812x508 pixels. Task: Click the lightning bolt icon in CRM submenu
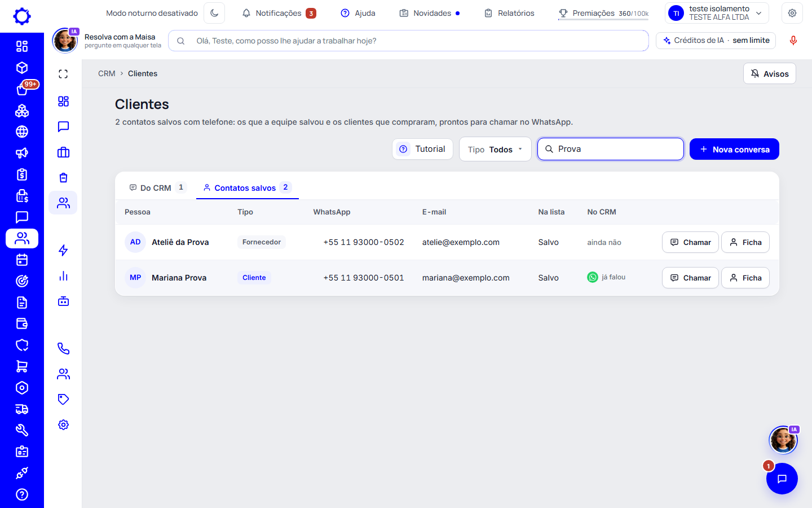tap(63, 250)
